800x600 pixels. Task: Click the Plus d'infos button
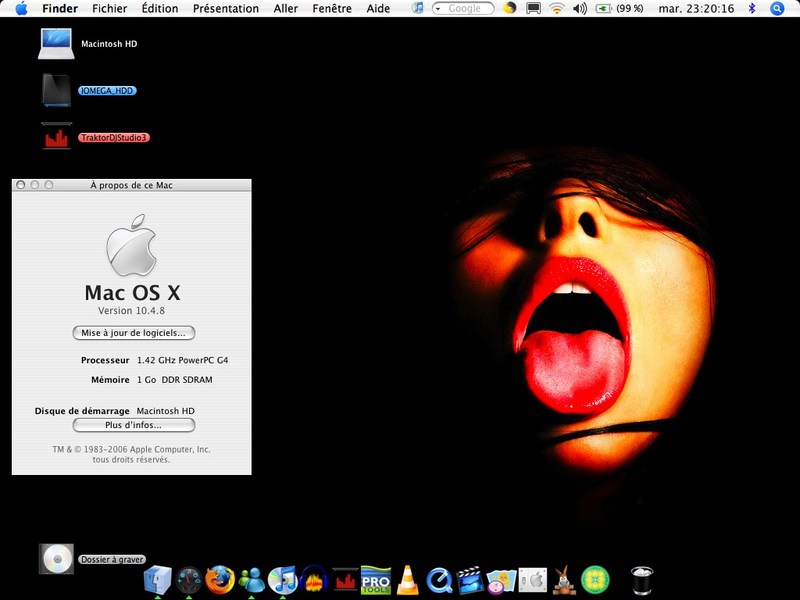tap(134, 425)
